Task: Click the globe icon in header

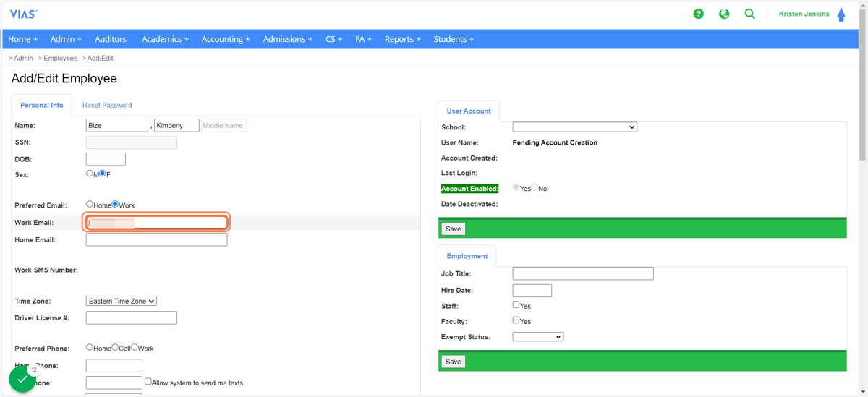Action: coord(724,14)
